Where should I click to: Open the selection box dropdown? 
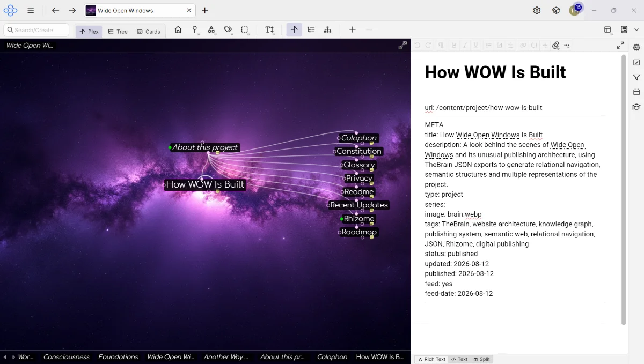click(245, 31)
